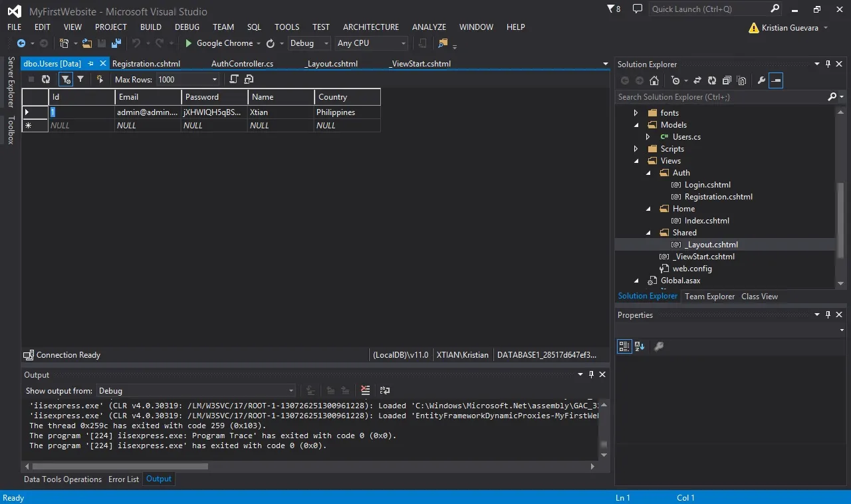
Task: Click the Save All toolbar icon
Action: pyautogui.click(x=116, y=43)
